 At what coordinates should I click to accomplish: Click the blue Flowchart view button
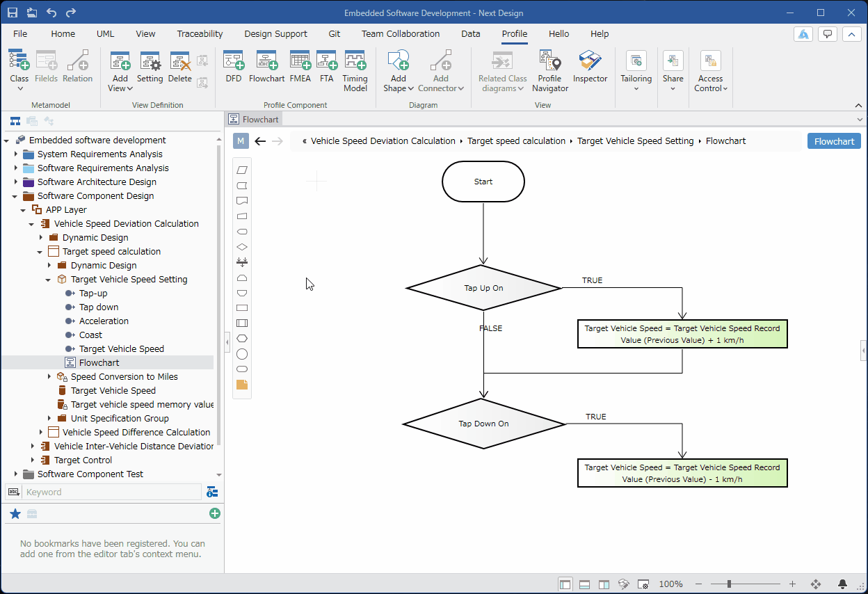click(x=834, y=141)
